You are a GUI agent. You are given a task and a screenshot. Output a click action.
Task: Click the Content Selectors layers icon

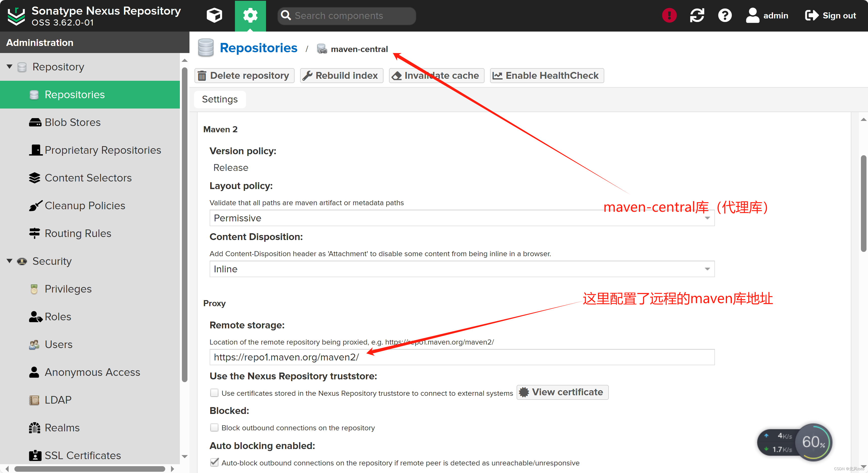pos(34,178)
